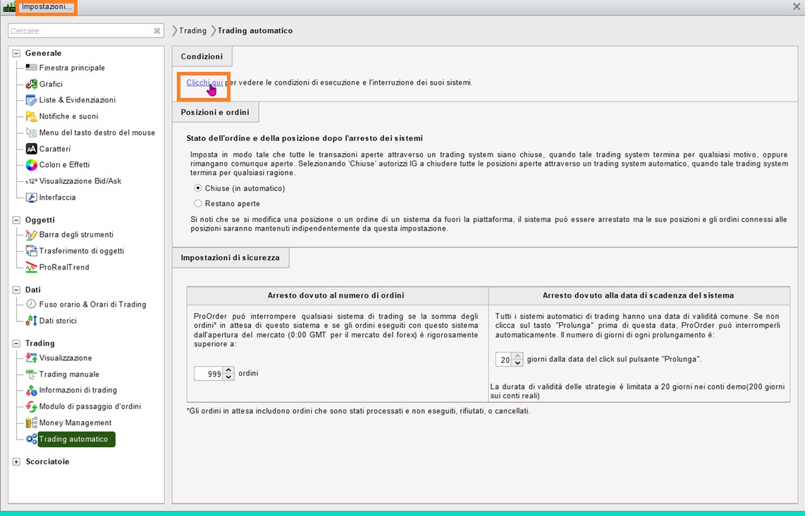This screenshot has height=516, width=812.
Task: Click the Colori e Effetti color wheel icon
Action: (x=31, y=165)
